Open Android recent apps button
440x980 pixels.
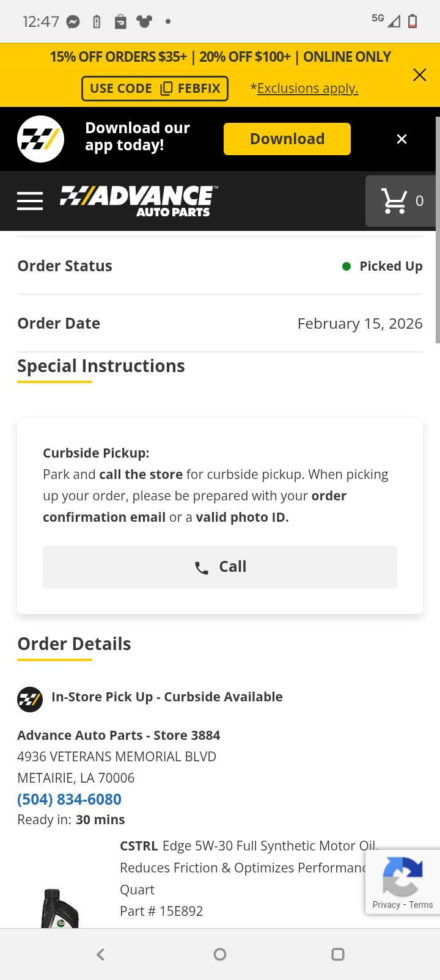coord(337,954)
